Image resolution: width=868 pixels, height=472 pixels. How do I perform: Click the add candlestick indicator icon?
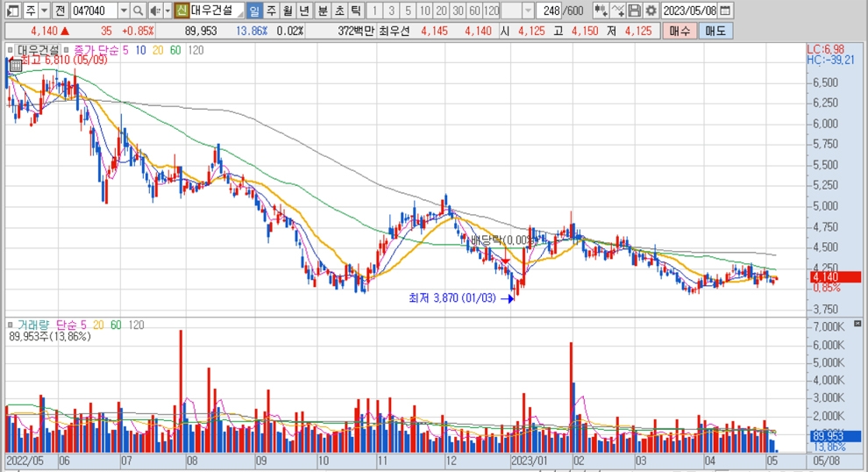(x=600, y=11)
